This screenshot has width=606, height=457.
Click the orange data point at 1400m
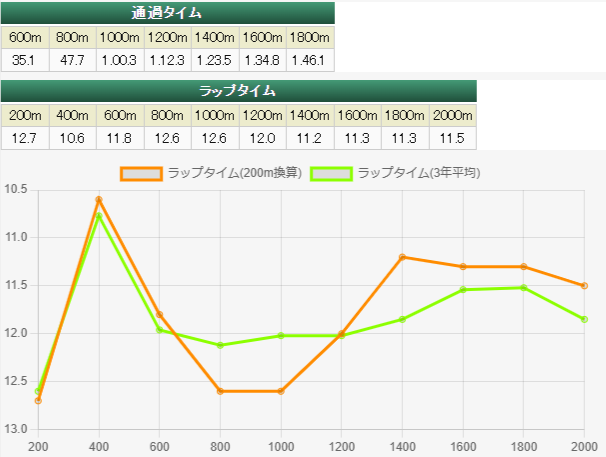click(402, 257)
